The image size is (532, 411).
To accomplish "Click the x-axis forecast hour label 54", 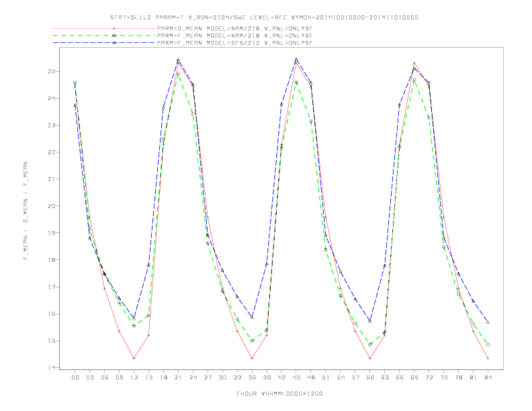I will pos(341,377).
